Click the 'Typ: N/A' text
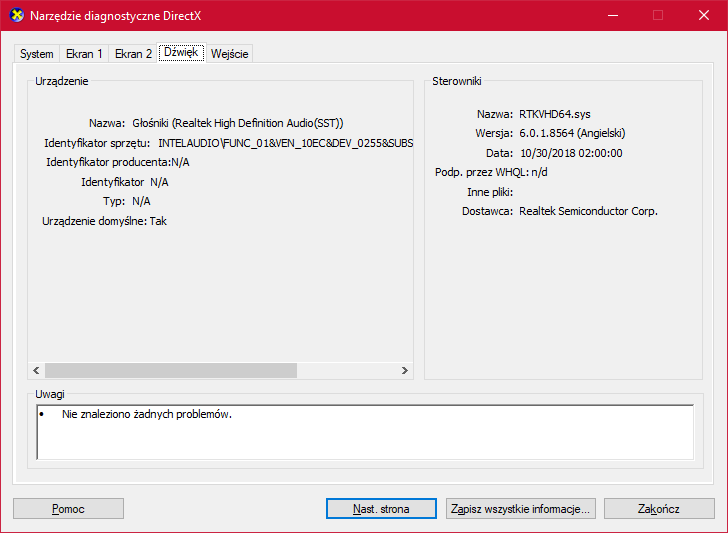 click(x=127, y=201)
